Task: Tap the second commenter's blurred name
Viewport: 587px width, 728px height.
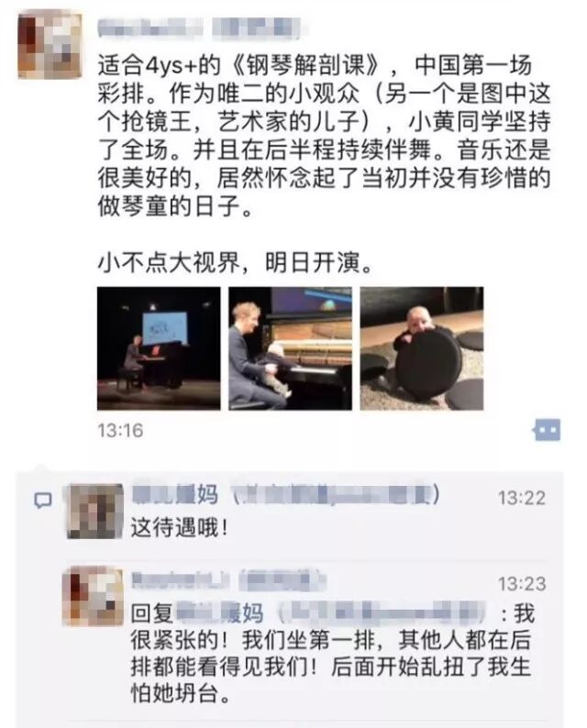Action: pyautogui.click(x=181, y=580)
